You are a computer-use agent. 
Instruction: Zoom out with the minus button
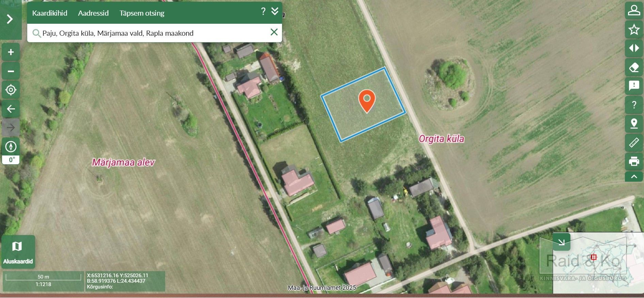pos(11,71)
